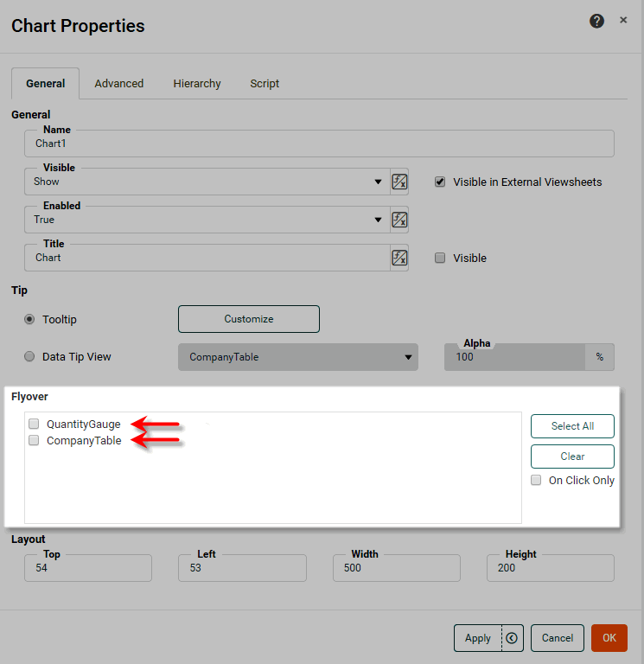This screenshot has height=664, width=644.
Task: Toggle Visible in External Viewsheets checkbox
Action: [440, 182]
